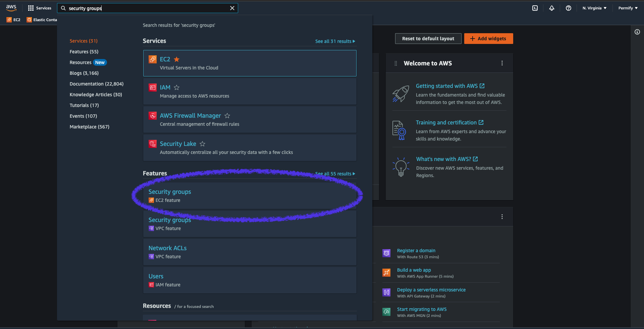644x329 pixels.
Task: Click the EC2 feature small icon
Action: (x=151, y=200)
